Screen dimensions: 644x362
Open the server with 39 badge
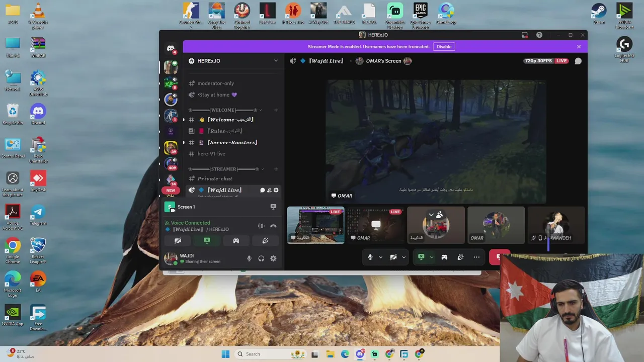click(171, 147)
